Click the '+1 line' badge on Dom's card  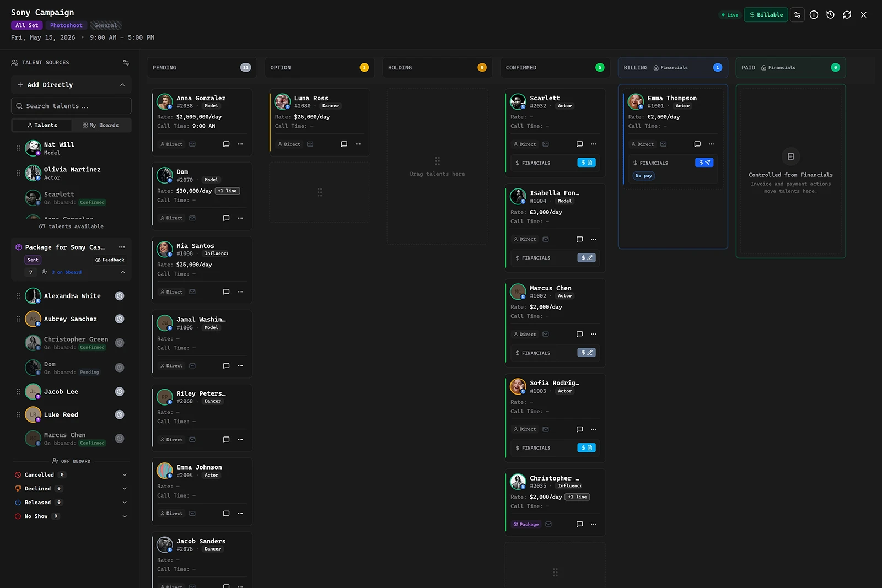click(227, 191)
